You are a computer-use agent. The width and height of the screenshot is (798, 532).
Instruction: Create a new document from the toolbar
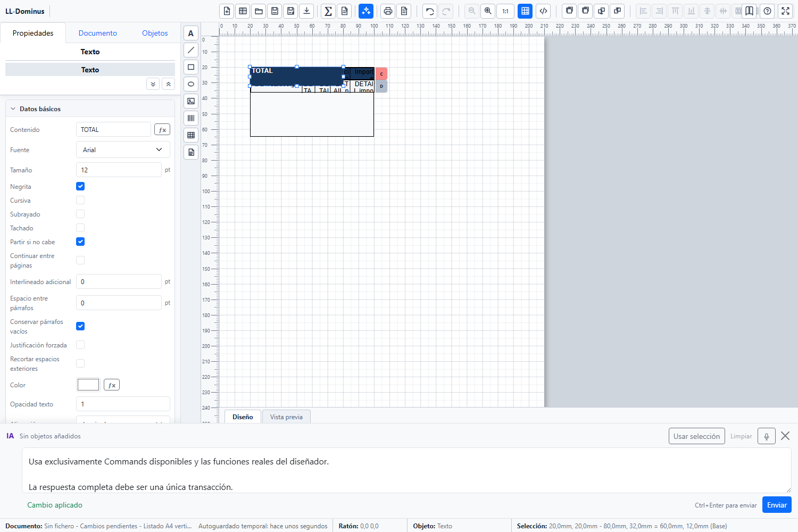(227, 11)
